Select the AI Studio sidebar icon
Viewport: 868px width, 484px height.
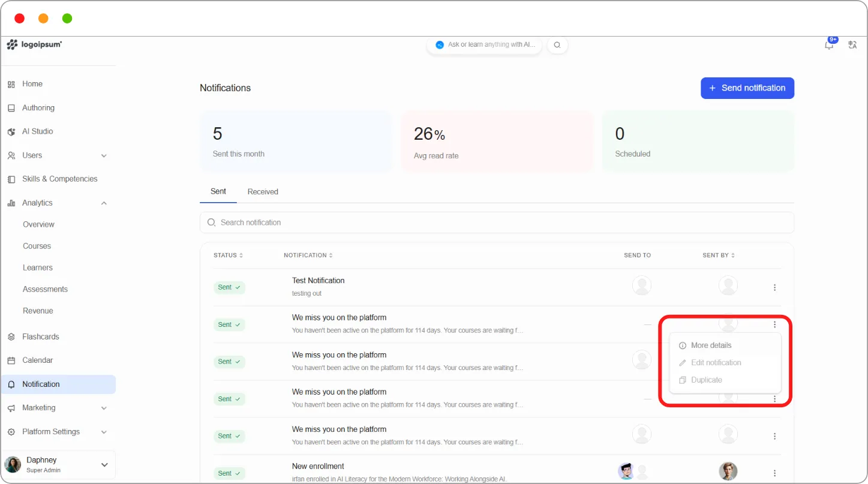tap(11, 132)
